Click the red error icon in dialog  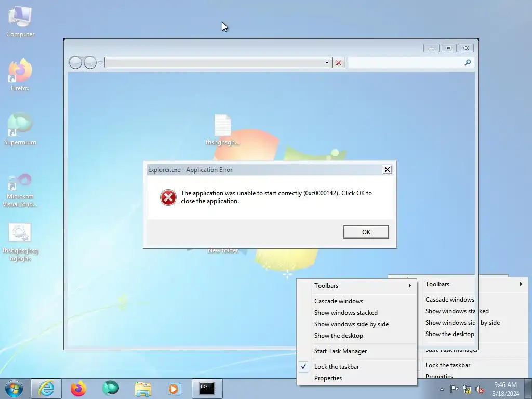168,197
